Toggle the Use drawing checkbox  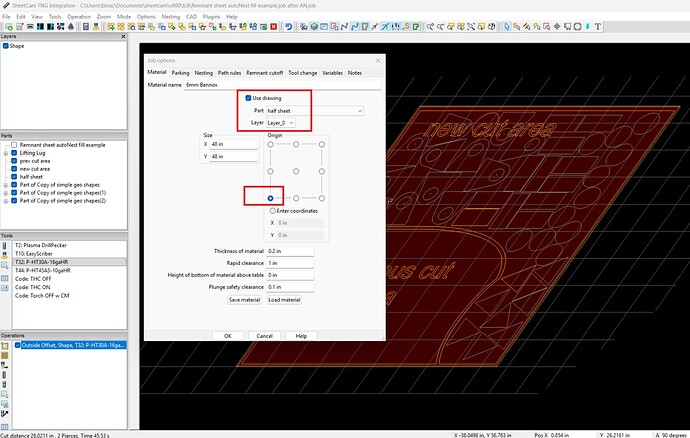click(x=249, y=97)
